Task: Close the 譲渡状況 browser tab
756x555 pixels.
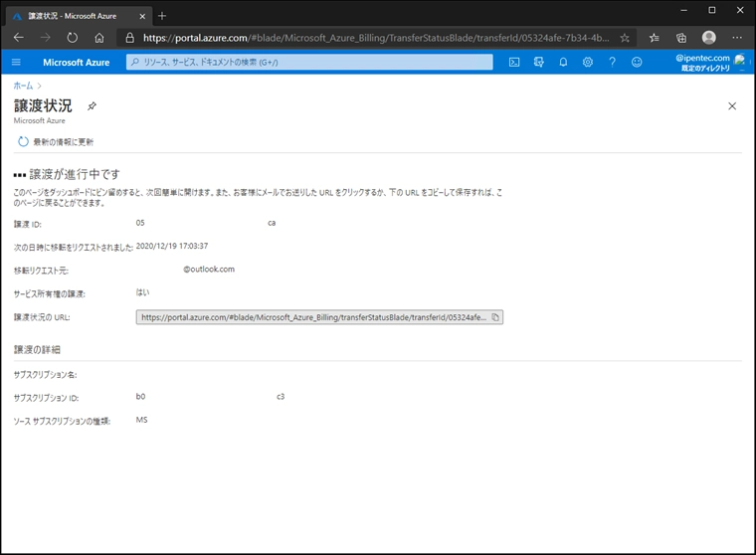Action: pos(142,16)
